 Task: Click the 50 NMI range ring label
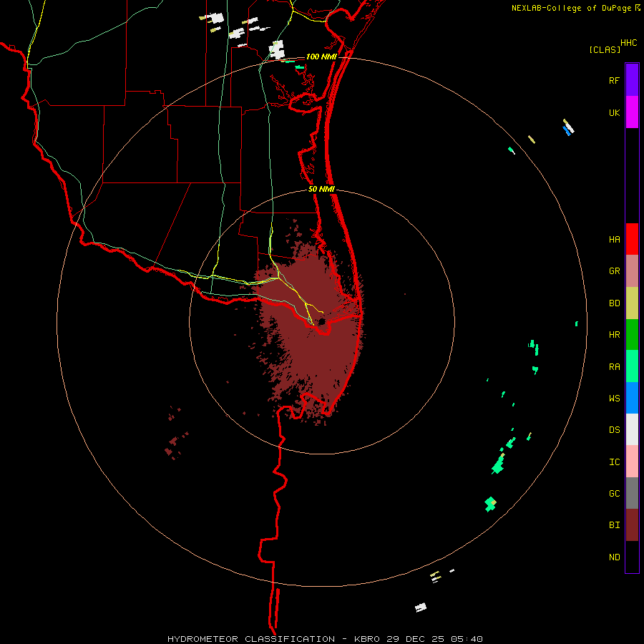point(321,189)
